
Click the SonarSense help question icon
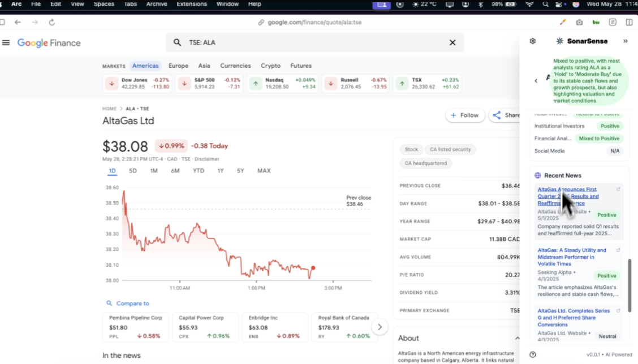tap(533, 354)
